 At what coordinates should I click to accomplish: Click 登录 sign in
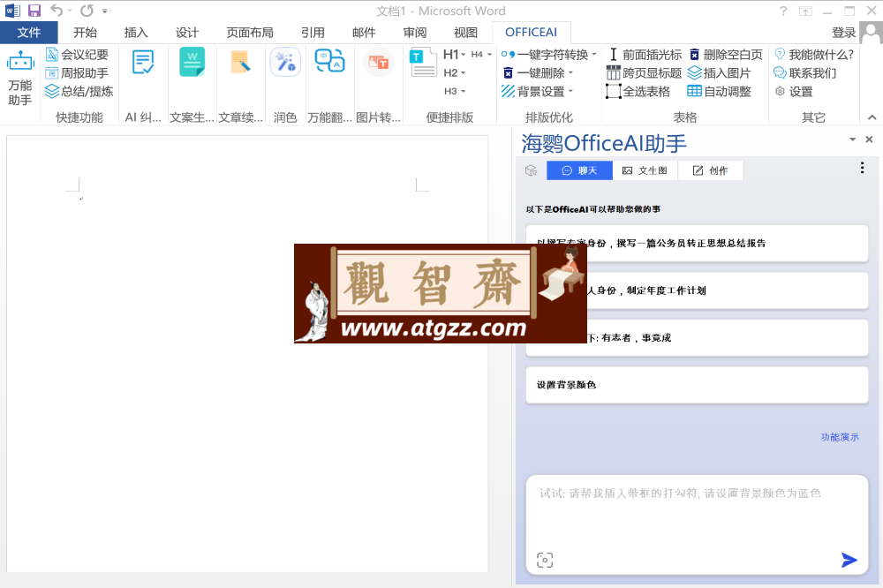pos(843,33)
